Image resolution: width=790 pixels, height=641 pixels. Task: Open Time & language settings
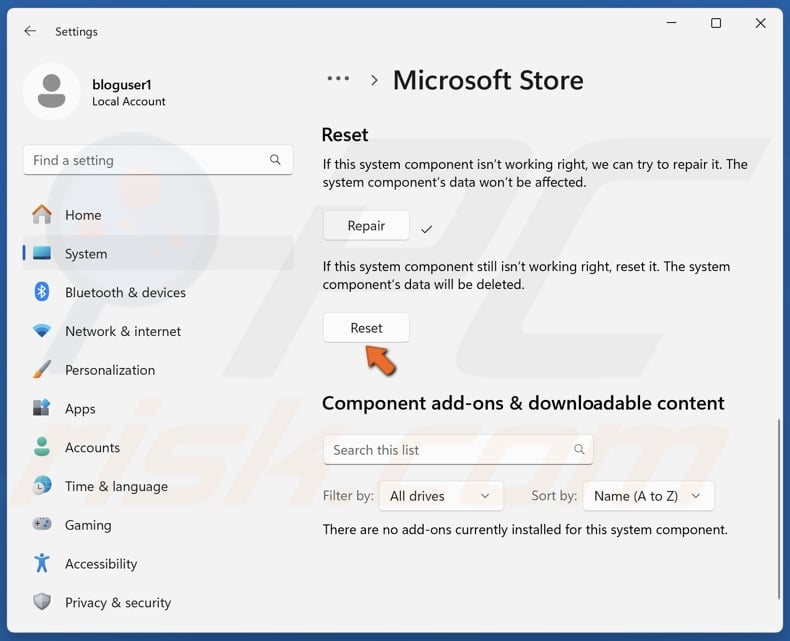coord(116,486)
